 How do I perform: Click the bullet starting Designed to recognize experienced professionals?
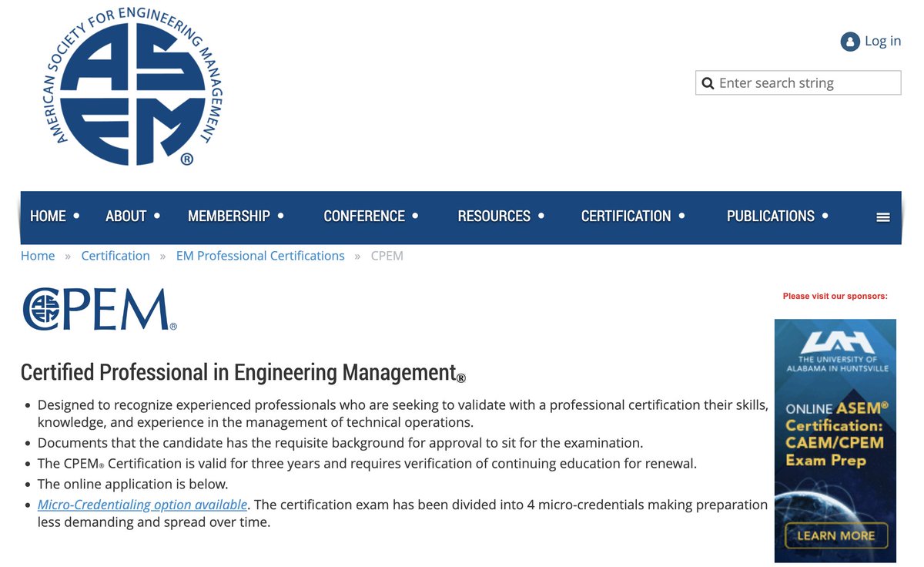tap(403, 414)
